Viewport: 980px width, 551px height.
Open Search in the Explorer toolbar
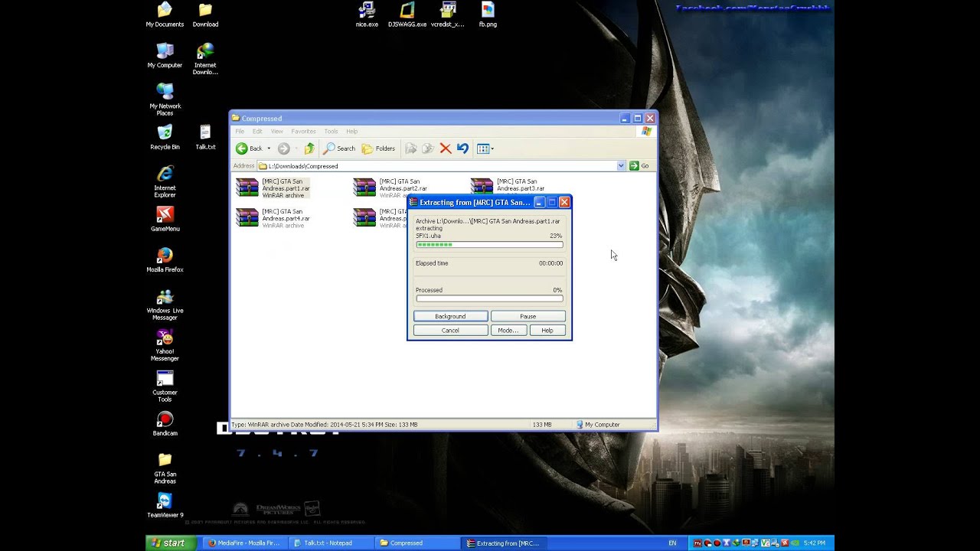tap(339, 148)
